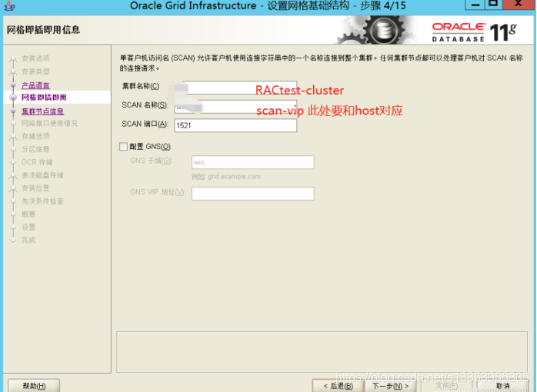Open the 集群节点信息 step link
The image size is (537, 392).
pyautogui.click(x=43, y=111)
